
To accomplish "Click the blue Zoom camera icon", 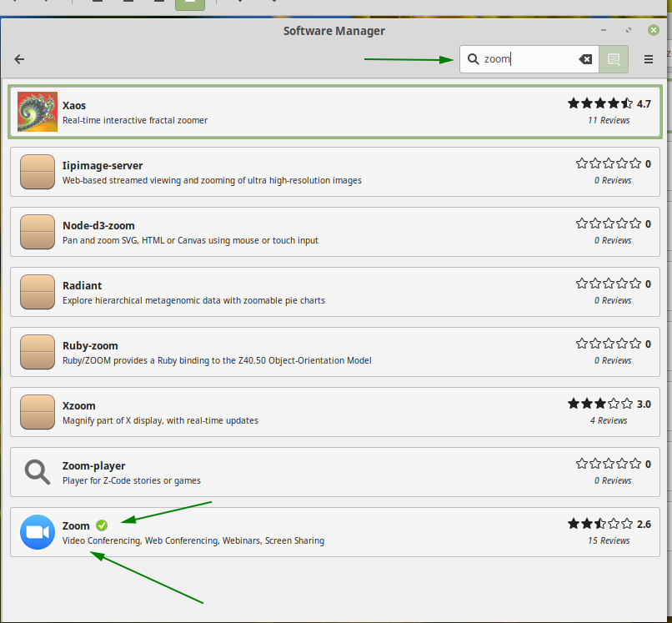I will tap(38, 532).
